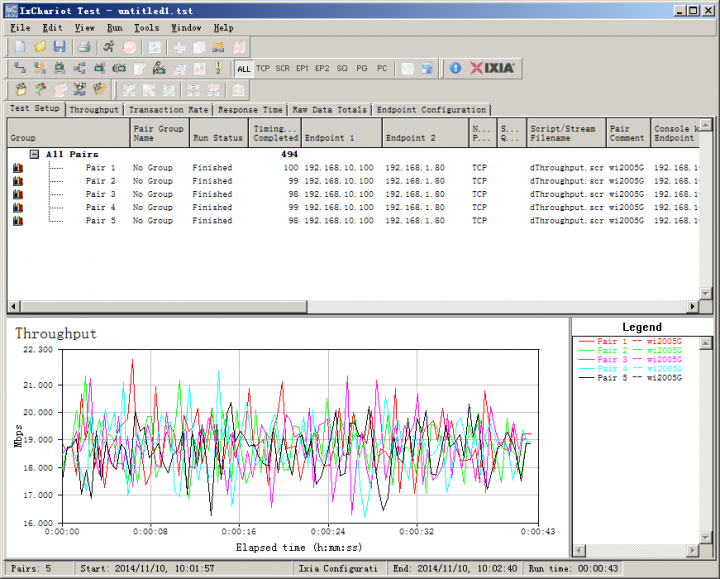Image resolution: width=720 pixels, height=579 pixels.
Task: Toggle the PG view filter
Action: (362, 68)
